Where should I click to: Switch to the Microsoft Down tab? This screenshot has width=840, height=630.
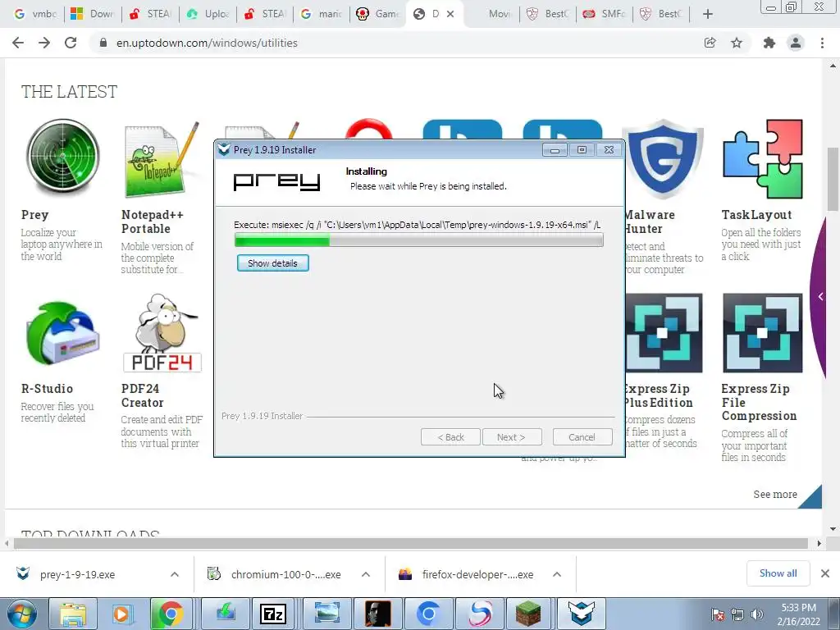(x=92, y=14)
